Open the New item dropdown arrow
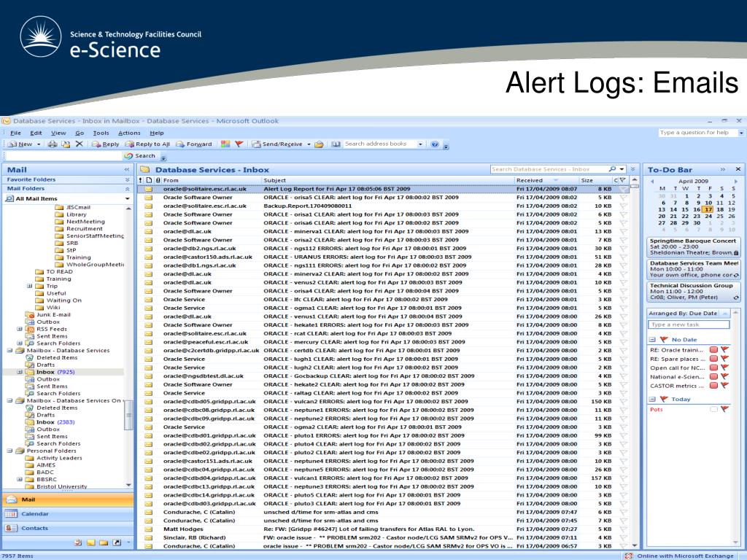This screenshot has height=560, width=747. (x=39, y=144)
